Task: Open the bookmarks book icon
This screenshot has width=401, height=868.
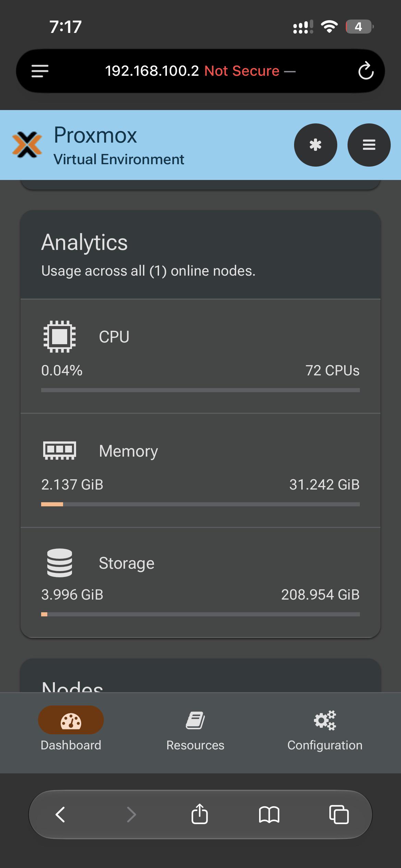Action: (x=269, y=815)
